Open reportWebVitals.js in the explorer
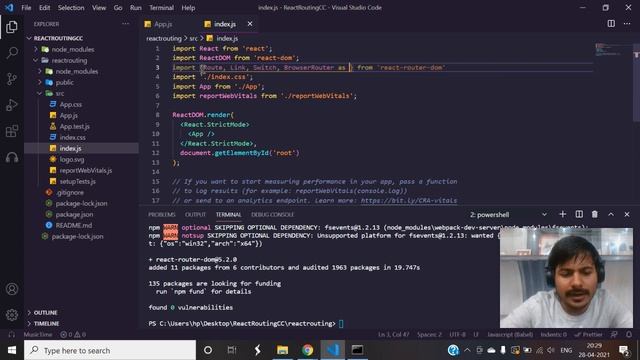Image resolution: width=640 pixels, height=360 pixels. [86, 171]
